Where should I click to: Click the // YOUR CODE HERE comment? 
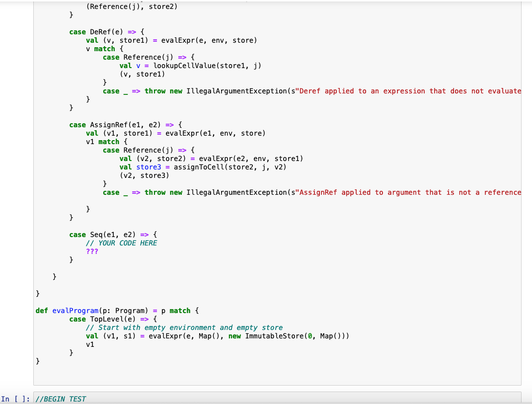(122, 242)
